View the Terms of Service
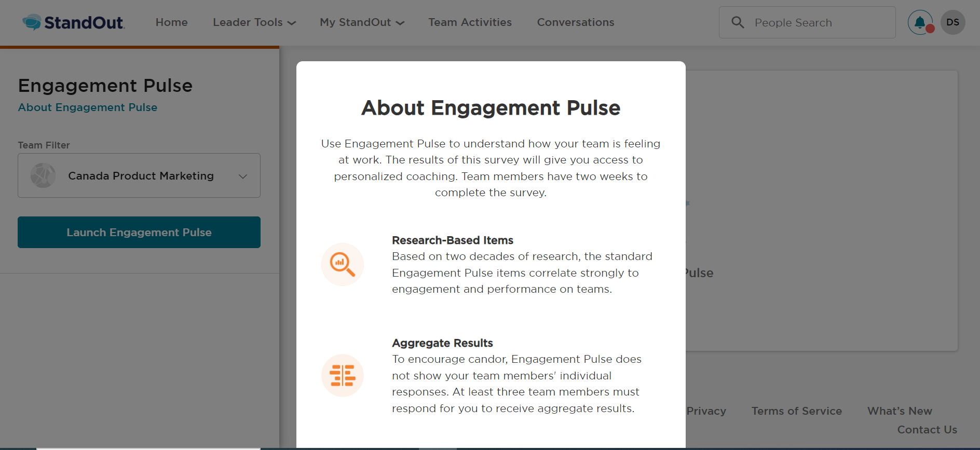This screenshot has height=450, width=980. point(796,411)
